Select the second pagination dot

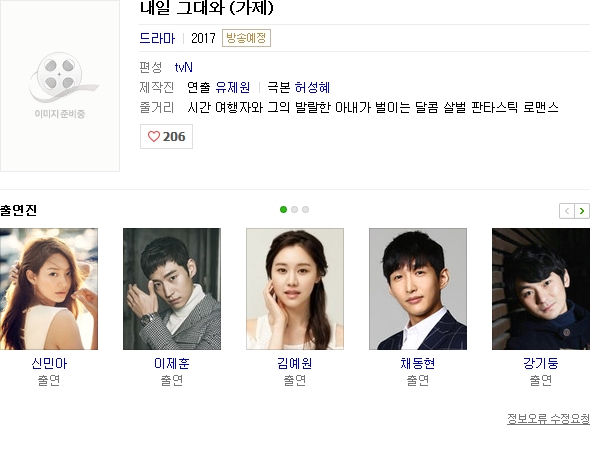[295, 210]
